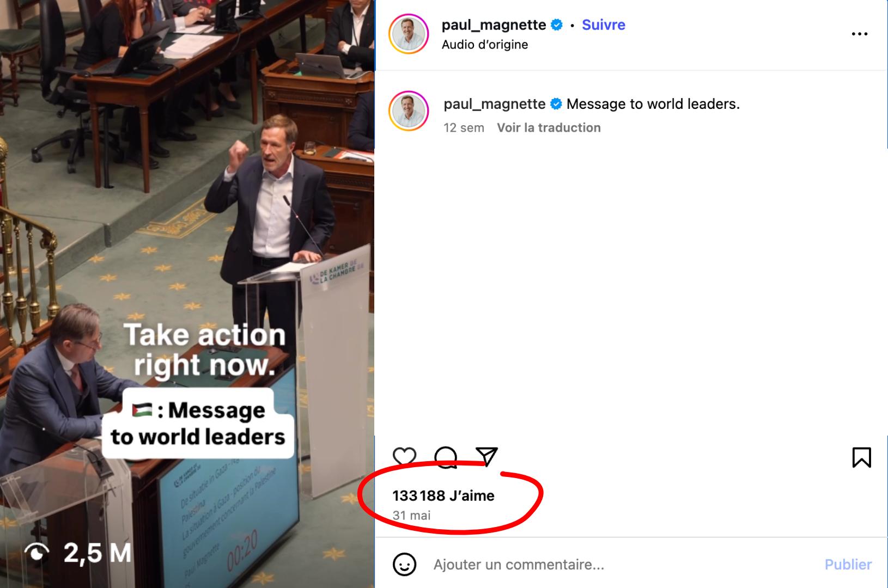The image size is (888, 588).
Task: Open comments via speech bubble icon
Action: pyautogui.click(x=446, y=457)
